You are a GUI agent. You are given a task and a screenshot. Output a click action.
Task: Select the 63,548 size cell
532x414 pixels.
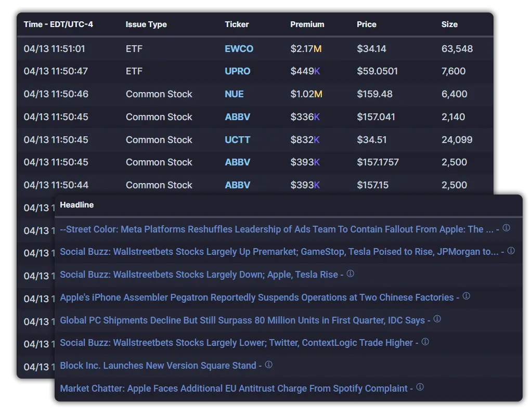(457, 49)
